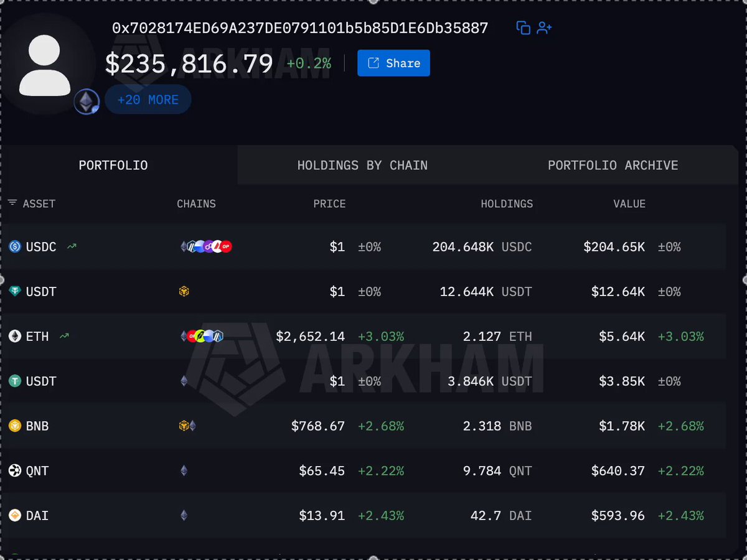Click the ETH token icon
The height and width of the screenshot is (560, 747).
[15, 337]
